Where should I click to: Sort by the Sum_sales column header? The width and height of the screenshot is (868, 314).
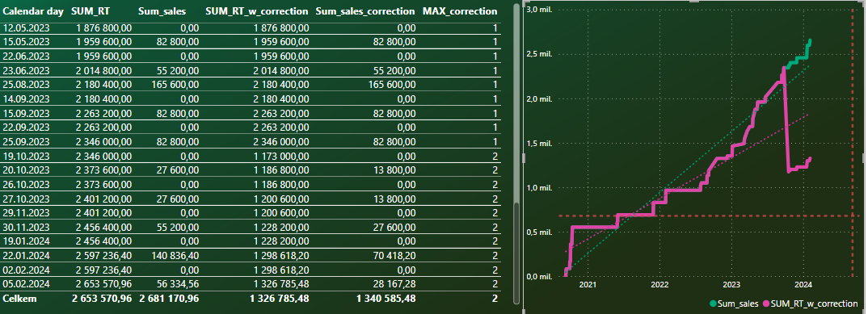162,11
